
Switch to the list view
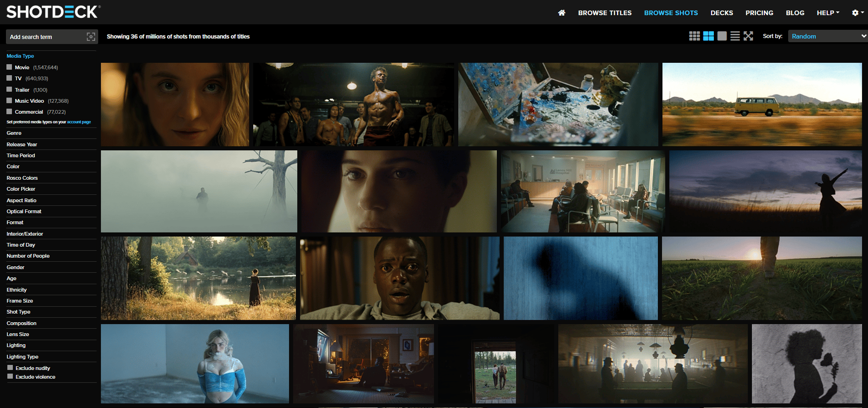click(x=735, y=36)
